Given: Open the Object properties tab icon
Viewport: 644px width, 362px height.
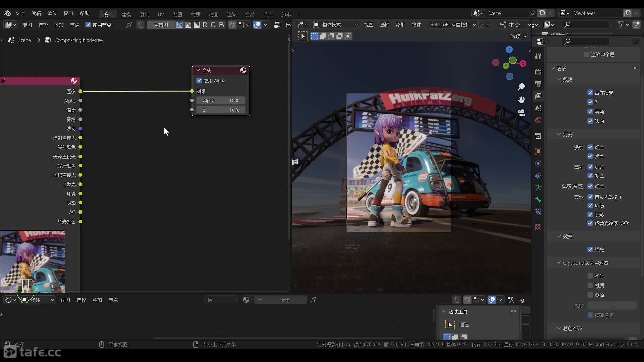Looking at the screenshot, I should 538,152.
